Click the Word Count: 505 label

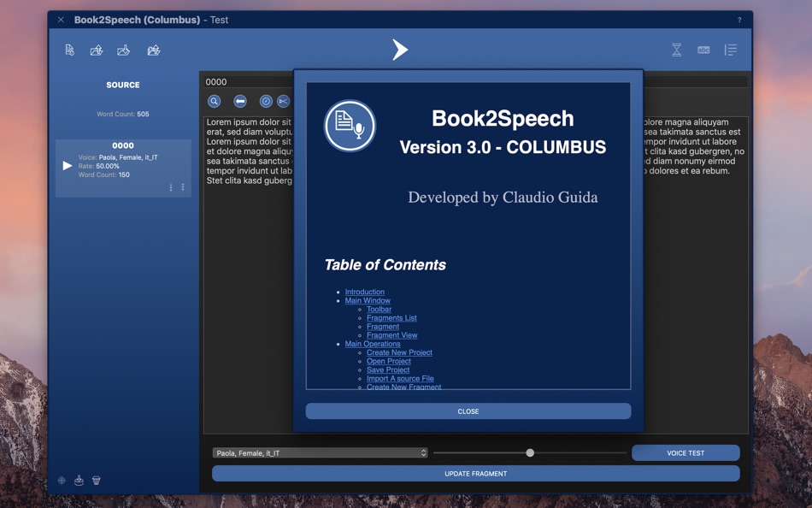pos(123,114)
